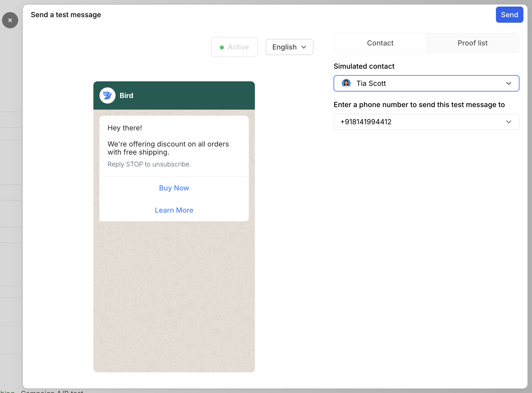This screenshot has height=393, width=532.
Task: Click the Bird logo avatar
Action: 107,95
